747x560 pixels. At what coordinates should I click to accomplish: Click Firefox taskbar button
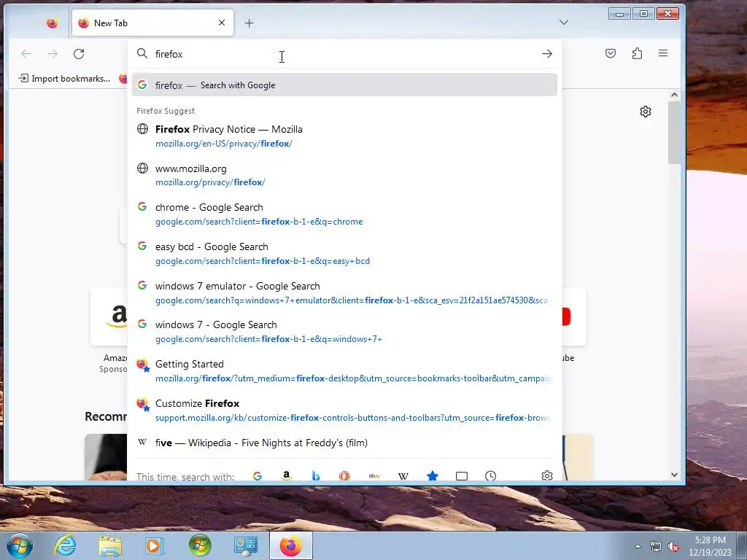(290, 545)
